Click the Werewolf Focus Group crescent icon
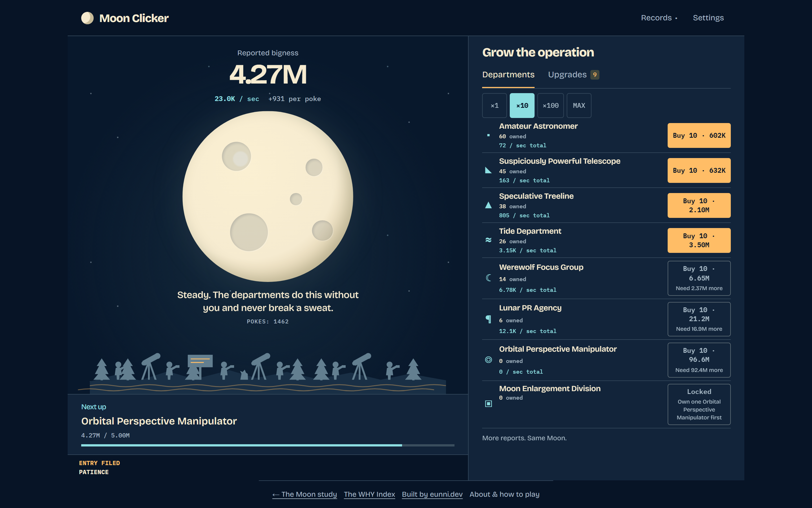This screenshot has width=812, height=508. pos(489,278)
